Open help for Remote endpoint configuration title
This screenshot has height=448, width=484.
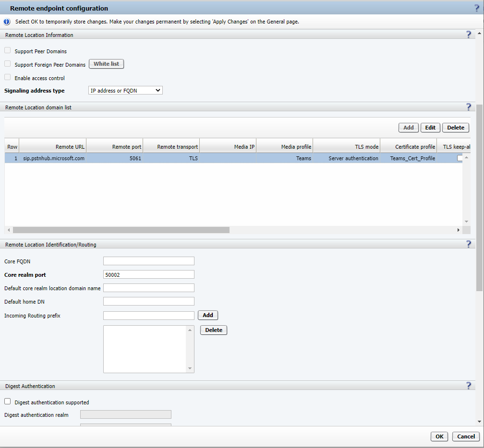(x=477, y=8)
